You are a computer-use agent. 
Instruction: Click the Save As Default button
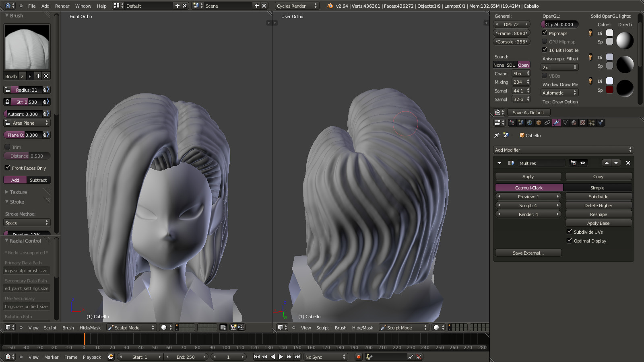(x=528, y=113)
